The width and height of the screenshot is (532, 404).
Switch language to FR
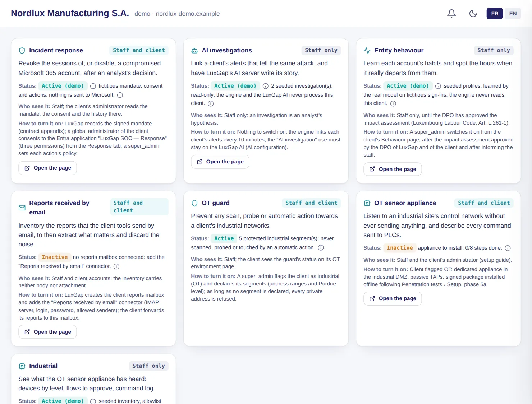[x=495, y=14]
